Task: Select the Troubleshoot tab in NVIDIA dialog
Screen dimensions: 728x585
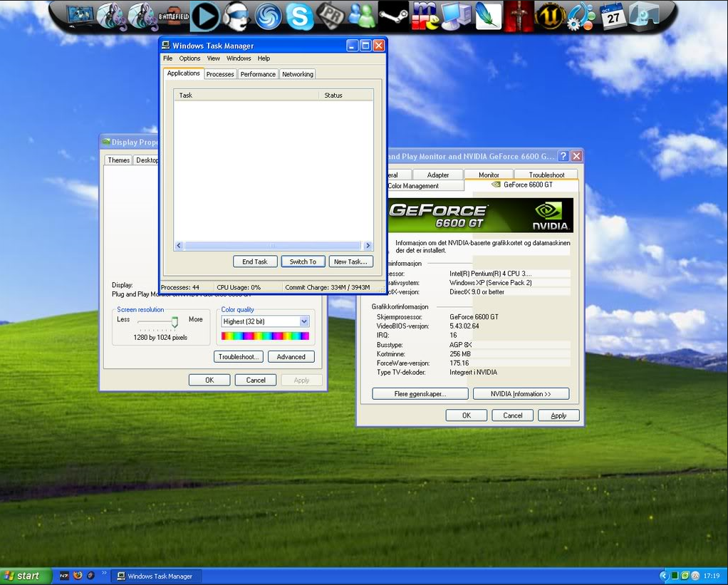Action: (x=546, y=175)
